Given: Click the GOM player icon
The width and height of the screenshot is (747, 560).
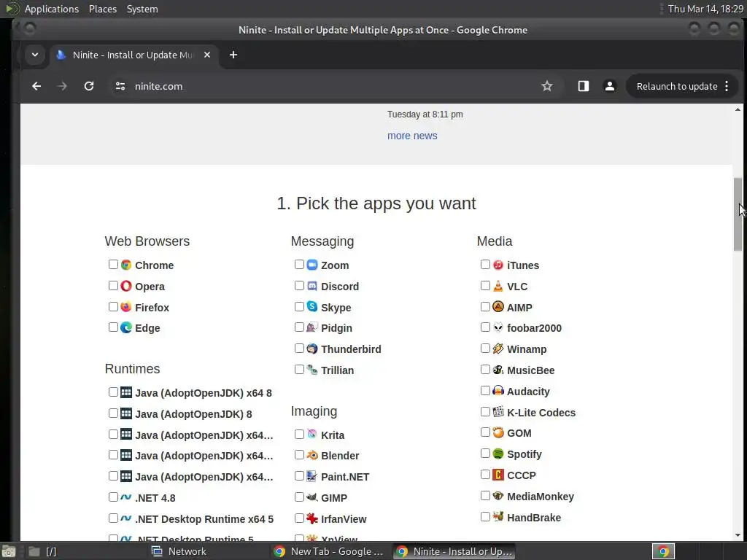Looking at the screenshot, I should click(x=498, y=432).
